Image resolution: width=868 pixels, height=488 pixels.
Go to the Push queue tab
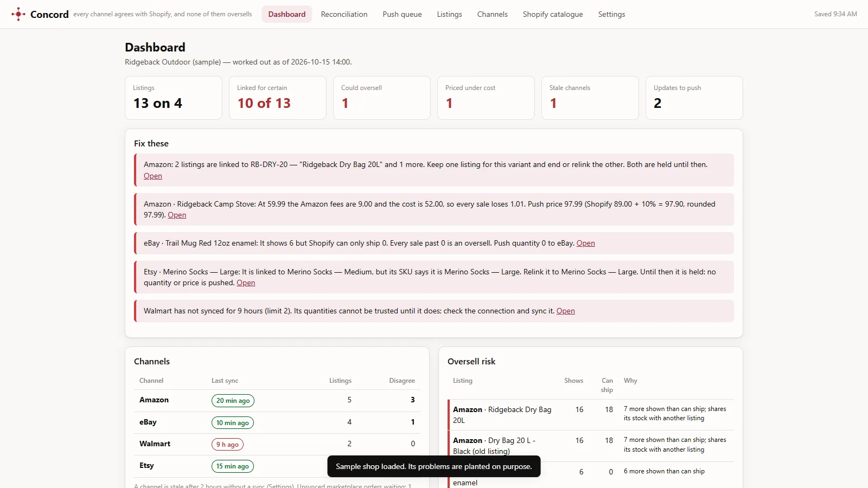[x=402, y=14]
